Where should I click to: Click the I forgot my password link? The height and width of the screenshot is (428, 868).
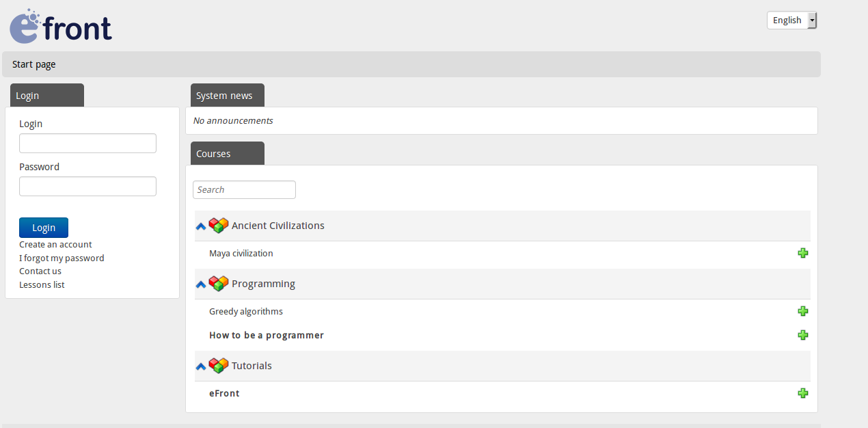(x=62, y=258)
